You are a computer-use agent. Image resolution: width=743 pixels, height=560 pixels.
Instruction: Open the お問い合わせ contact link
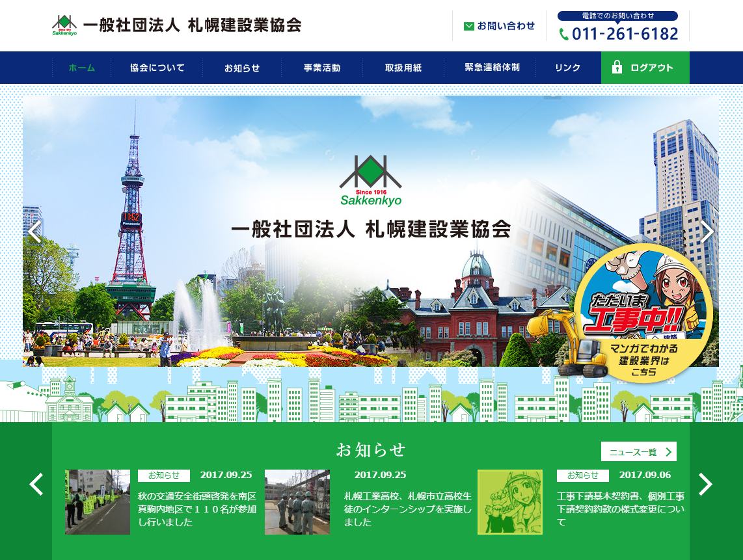click(500, 26)
